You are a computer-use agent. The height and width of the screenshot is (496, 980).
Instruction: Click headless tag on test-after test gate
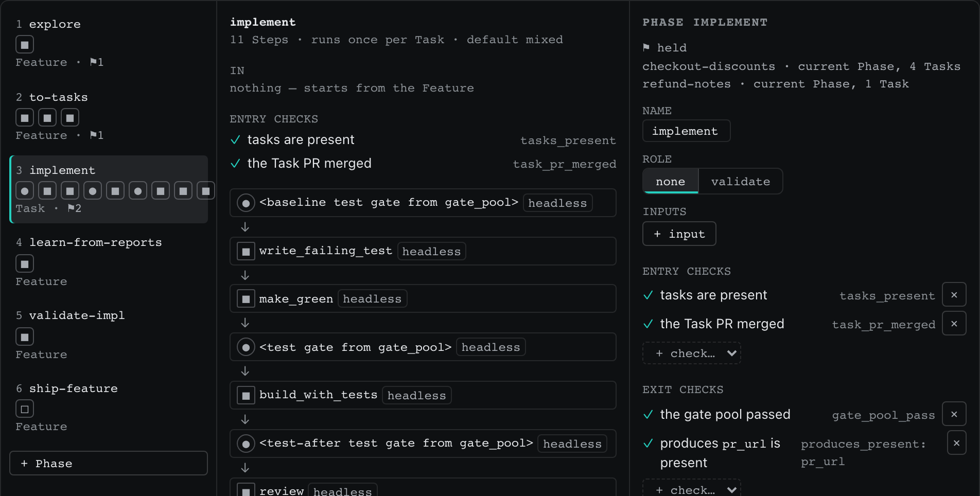click(x=572, y=444)
